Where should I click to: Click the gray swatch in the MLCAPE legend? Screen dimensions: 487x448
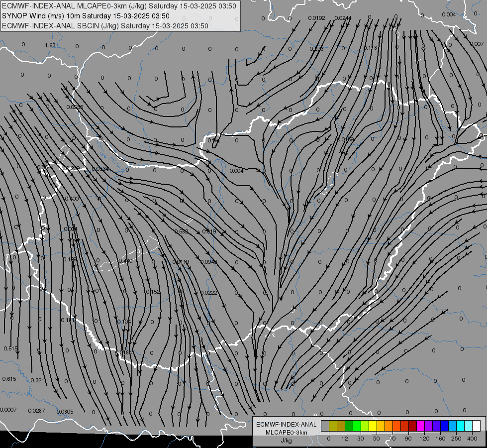325,426
